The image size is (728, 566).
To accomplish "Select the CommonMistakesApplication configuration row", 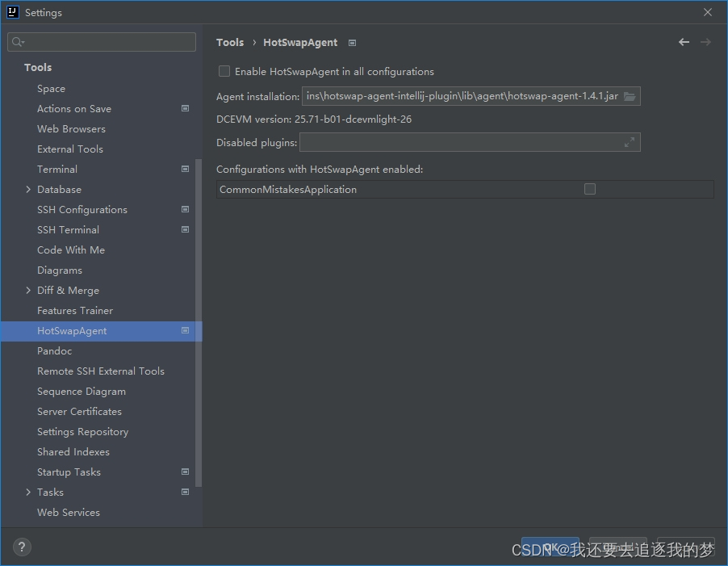I will pyautogui.click(x=465, y=190).
